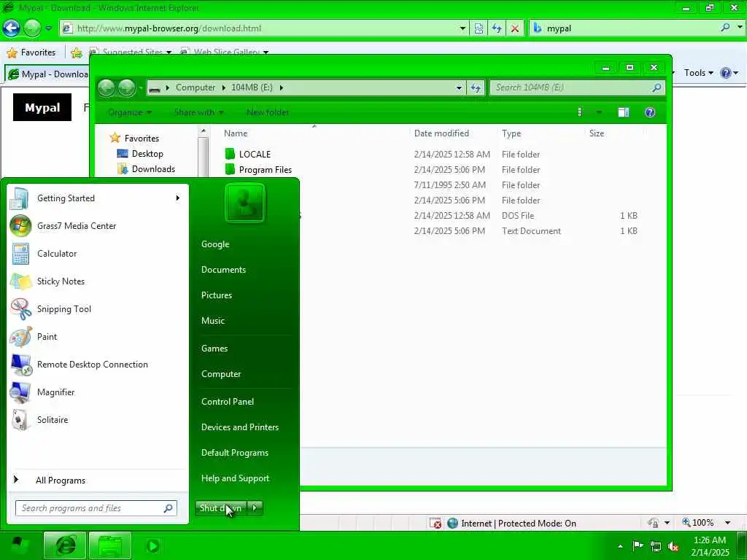Click IE Stop button

pyautogui.click(x=515, y=28)
